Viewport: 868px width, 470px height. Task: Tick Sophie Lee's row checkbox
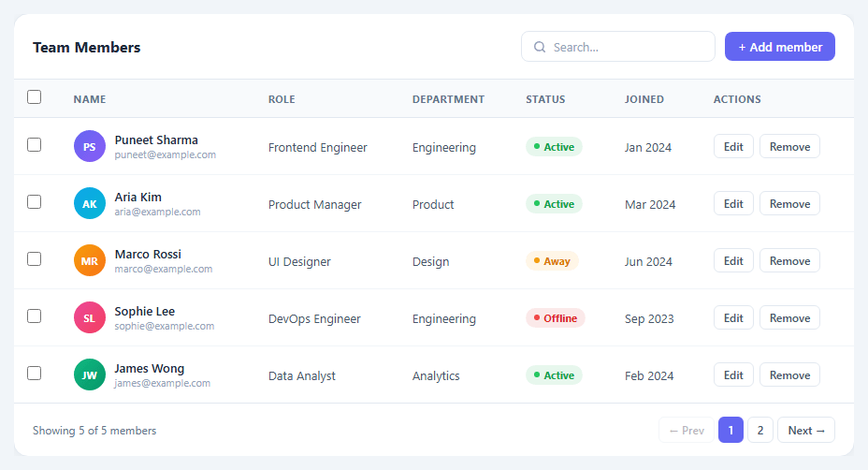tap(35, 316)
